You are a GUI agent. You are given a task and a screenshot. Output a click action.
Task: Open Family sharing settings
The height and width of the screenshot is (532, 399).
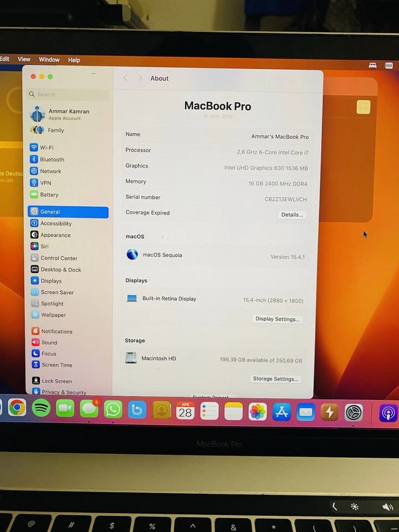coord(47,130)
